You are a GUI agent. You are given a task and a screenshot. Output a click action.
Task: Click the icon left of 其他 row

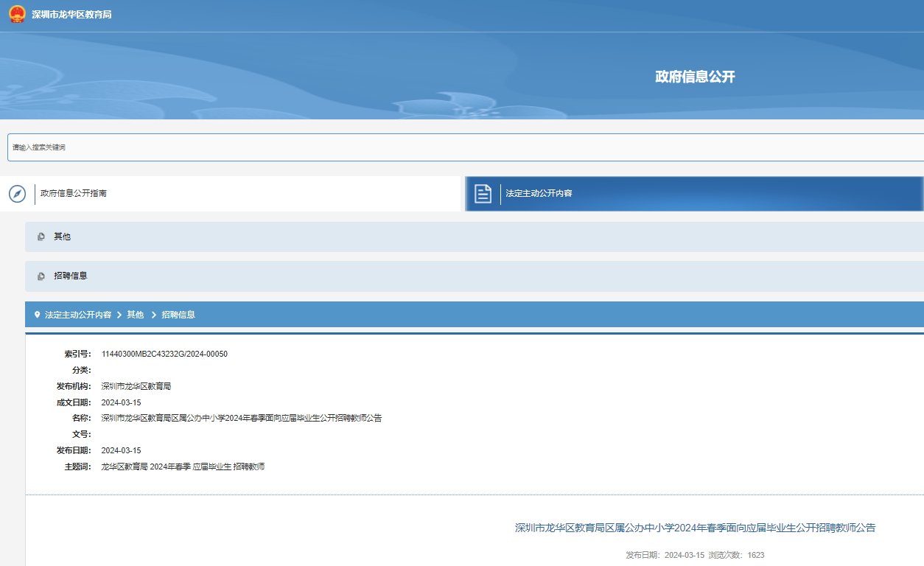[x=41, y=237]
